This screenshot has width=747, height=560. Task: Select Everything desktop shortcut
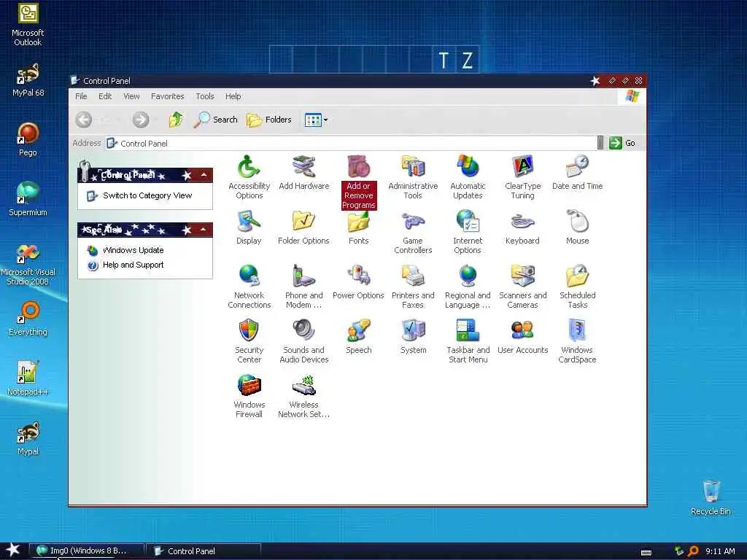28,319
